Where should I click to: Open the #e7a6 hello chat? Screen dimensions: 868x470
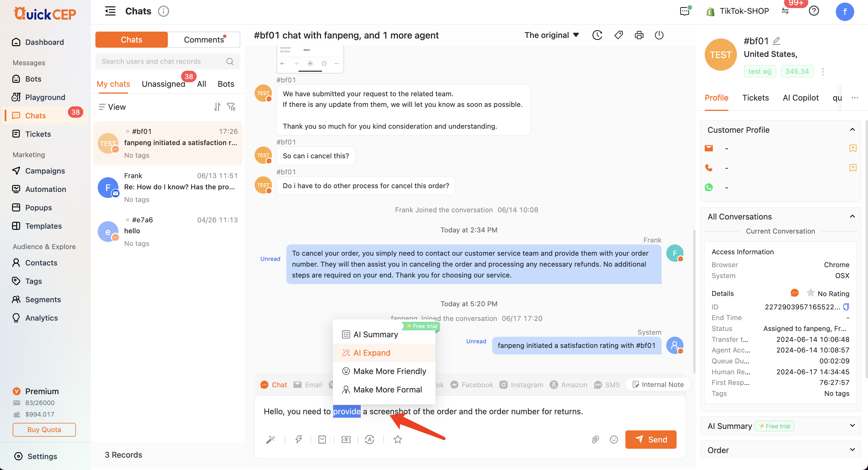168,232
